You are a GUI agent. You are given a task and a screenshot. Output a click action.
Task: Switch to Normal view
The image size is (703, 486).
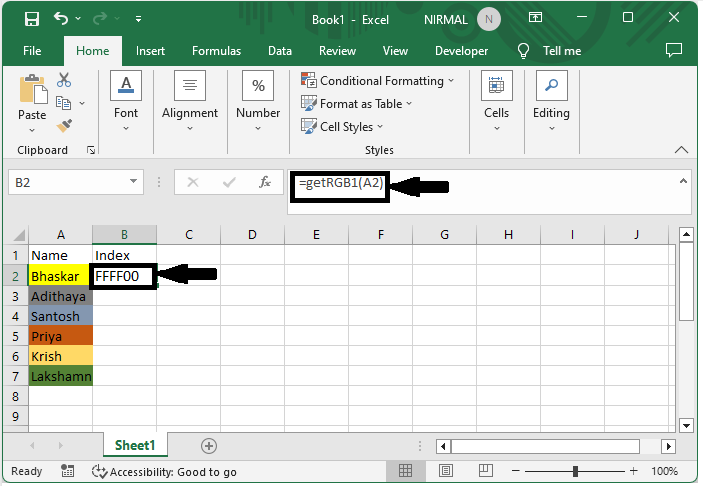pos(405,471)
